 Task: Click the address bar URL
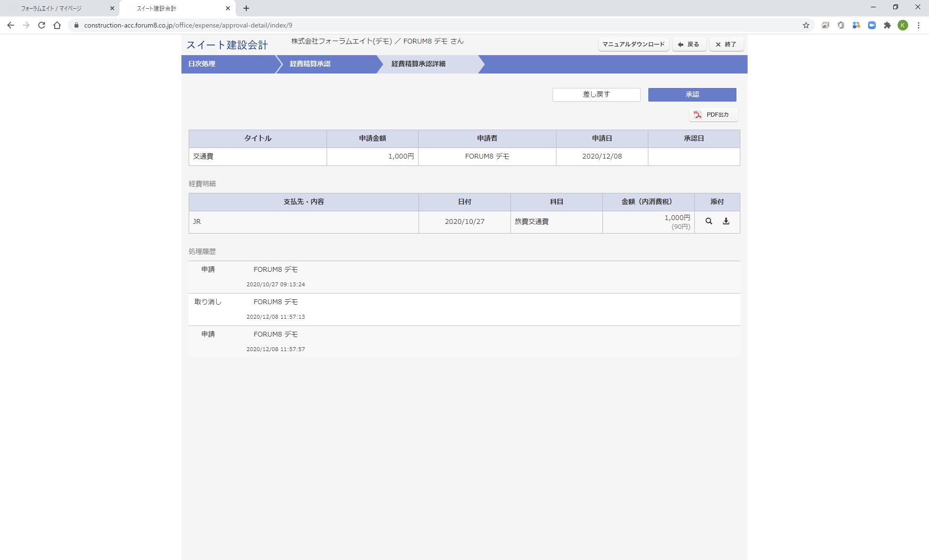point(188,25)
